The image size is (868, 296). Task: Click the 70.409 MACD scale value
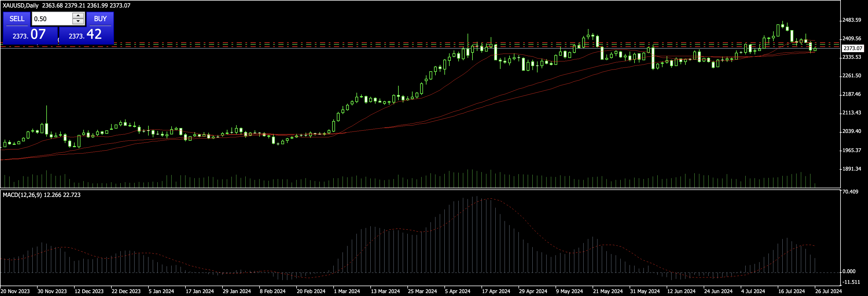(850, 191)
